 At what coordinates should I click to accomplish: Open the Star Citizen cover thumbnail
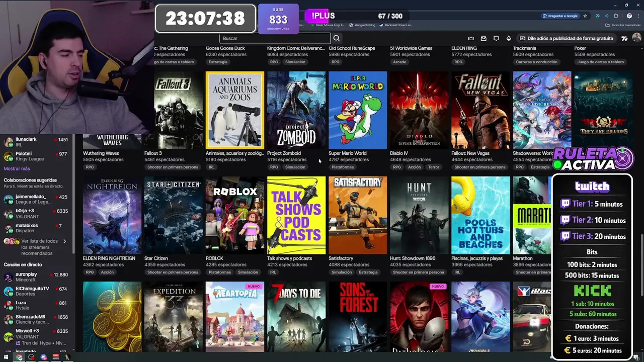[173, 215]
